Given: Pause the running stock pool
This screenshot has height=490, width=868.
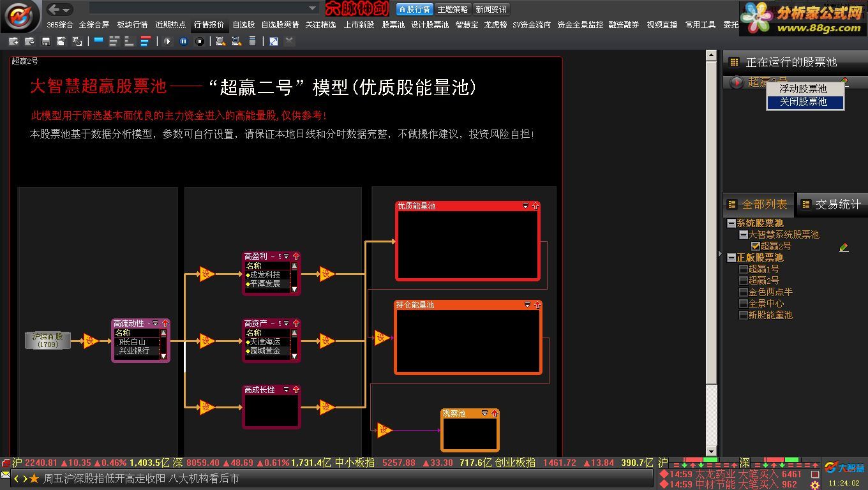Looking at the screenshot, I should (x=184, y=41).
